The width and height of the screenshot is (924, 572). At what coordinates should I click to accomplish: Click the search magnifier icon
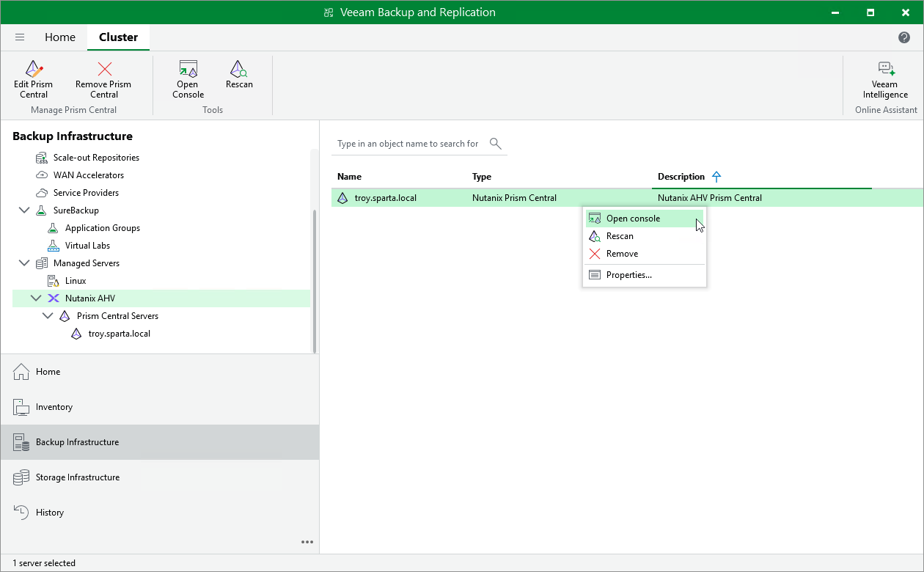click(496, 143)
